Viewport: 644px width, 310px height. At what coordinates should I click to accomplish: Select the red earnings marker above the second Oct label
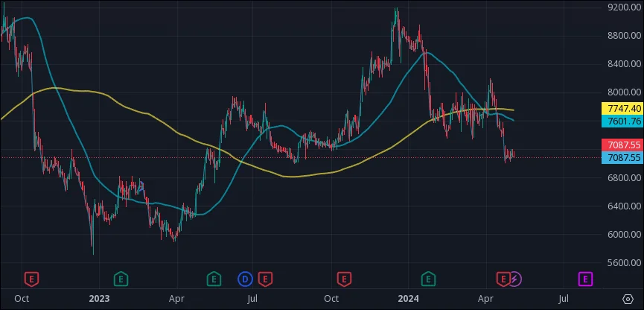tap(344, 279)
